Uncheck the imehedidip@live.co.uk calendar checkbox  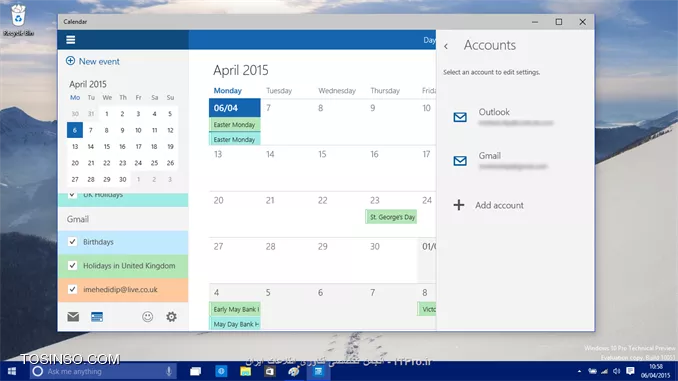[x=72, y=289]
